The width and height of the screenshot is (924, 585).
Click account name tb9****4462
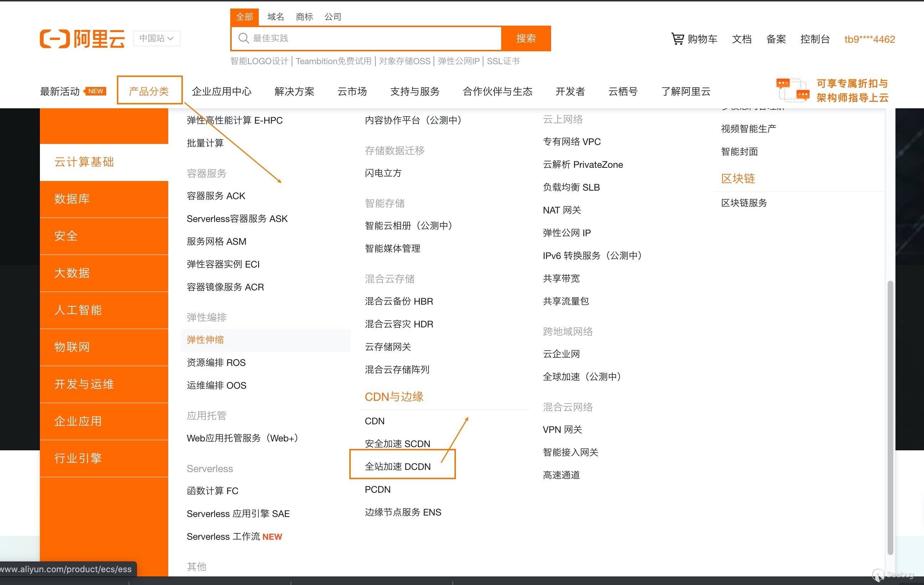869,39
